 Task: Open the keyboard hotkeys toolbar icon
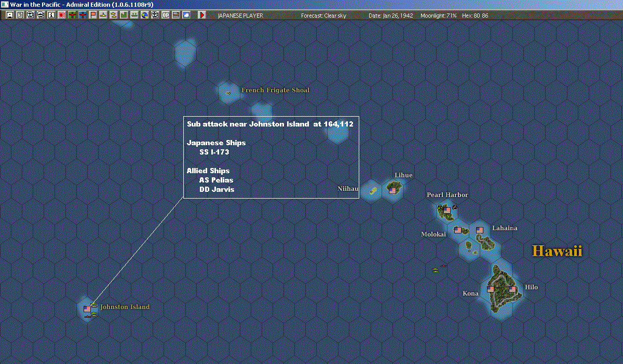click(176, 15)
